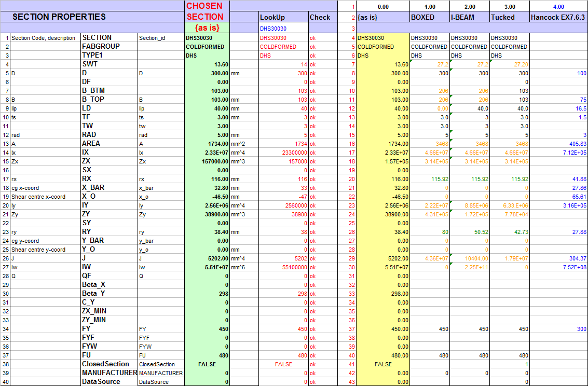Viewport: 588px width, 386px height.
Task: Click the blue 65.61 Hancock value
Action: [558, 197]
